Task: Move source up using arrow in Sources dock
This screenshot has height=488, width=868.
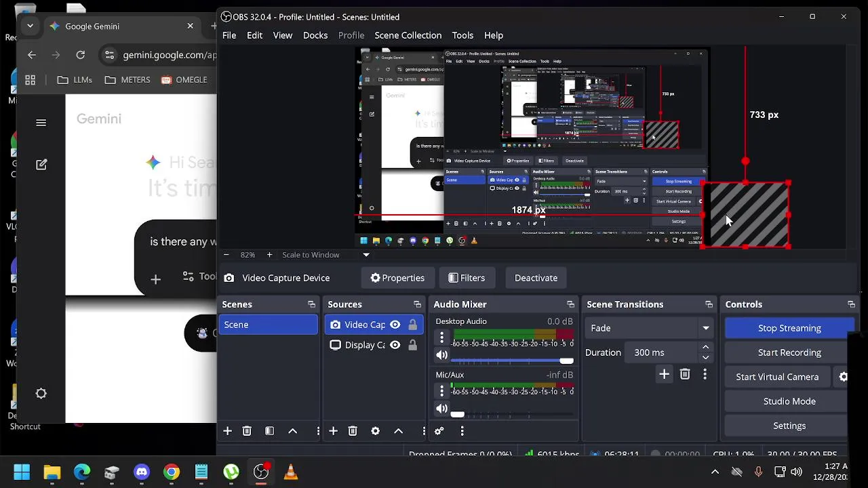Action: [399, 431]
